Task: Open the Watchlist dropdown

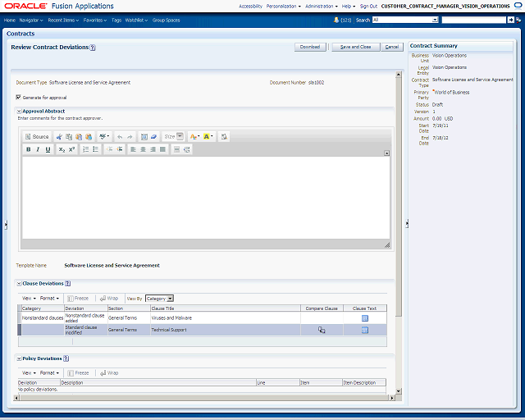Action: pyautogui.click(x=136, y=20)
